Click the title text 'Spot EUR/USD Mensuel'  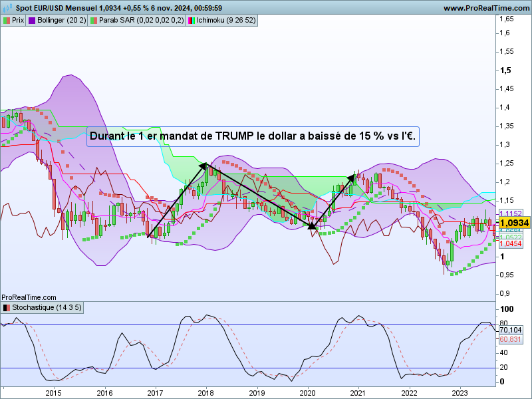coord(57,8)
